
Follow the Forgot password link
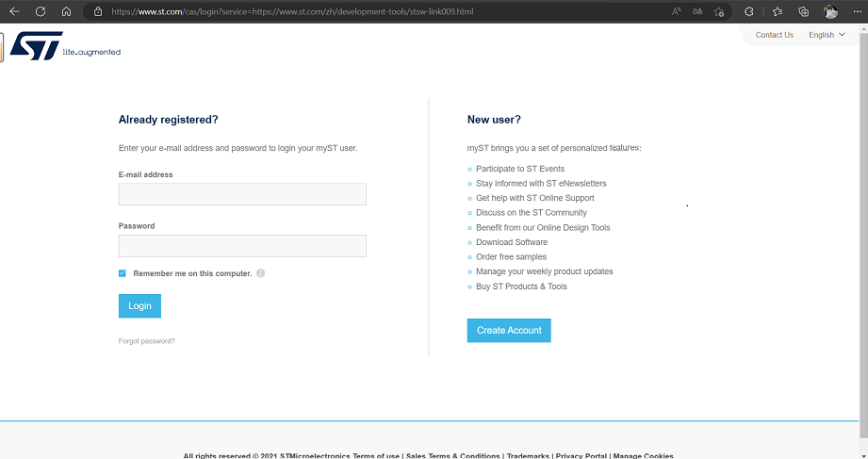pos(147,341)
